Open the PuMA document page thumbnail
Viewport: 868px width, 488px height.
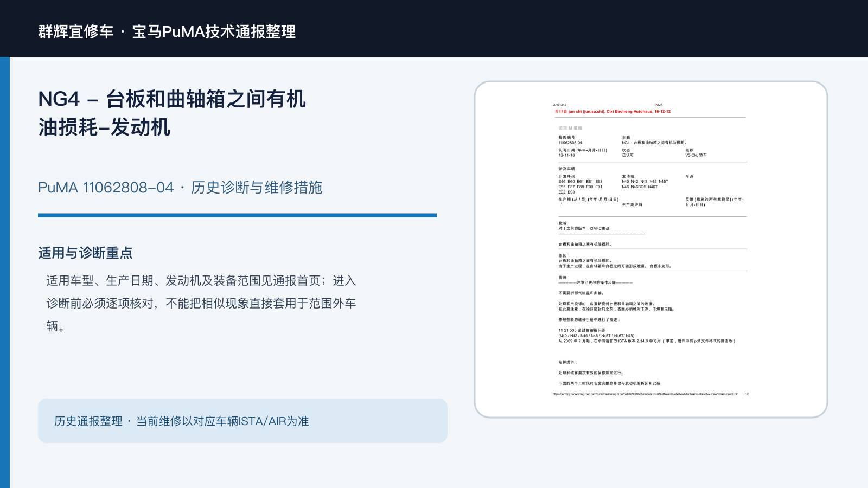650,249
